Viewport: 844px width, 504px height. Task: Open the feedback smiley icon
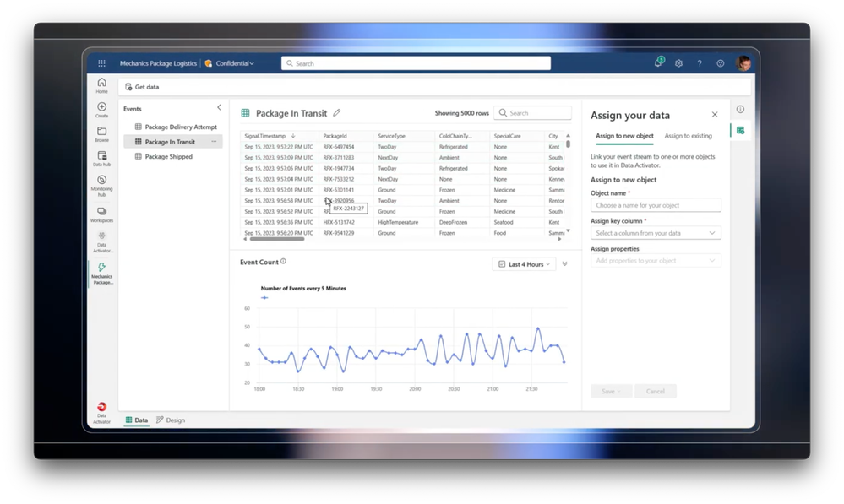click(x=720, y=63)
